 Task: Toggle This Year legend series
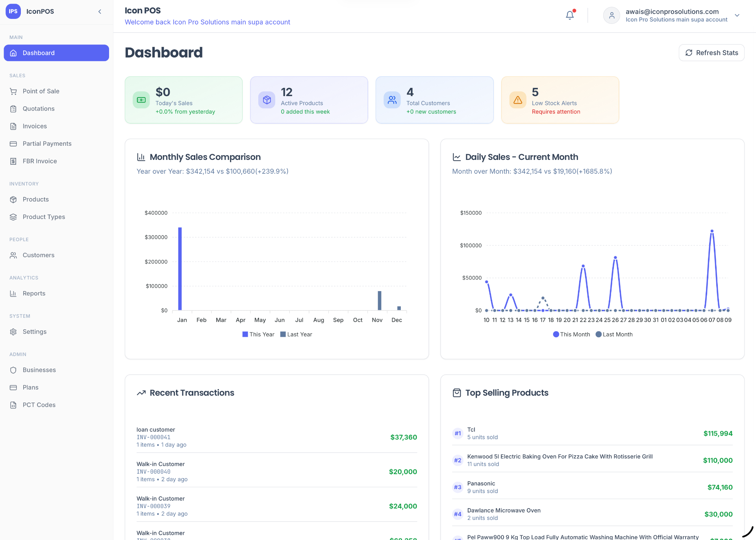click(x=258, y=334)
